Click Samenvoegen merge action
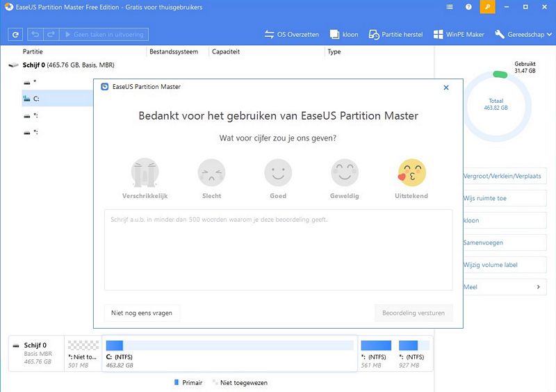The height and width of the screenshot is (392, 556). point(505,243)
